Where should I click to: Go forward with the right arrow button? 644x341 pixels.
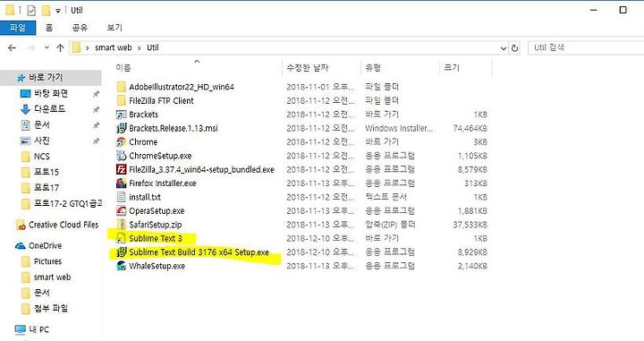coord(30,47)
